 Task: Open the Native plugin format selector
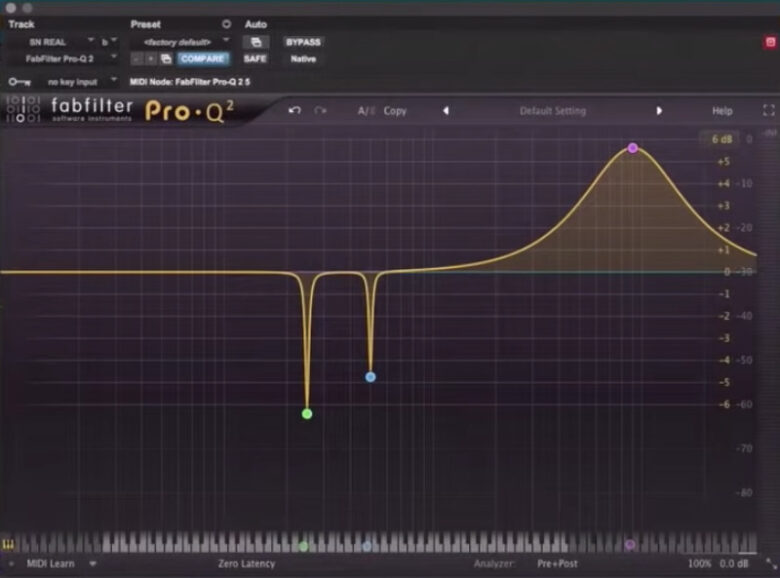pos(303,59)
